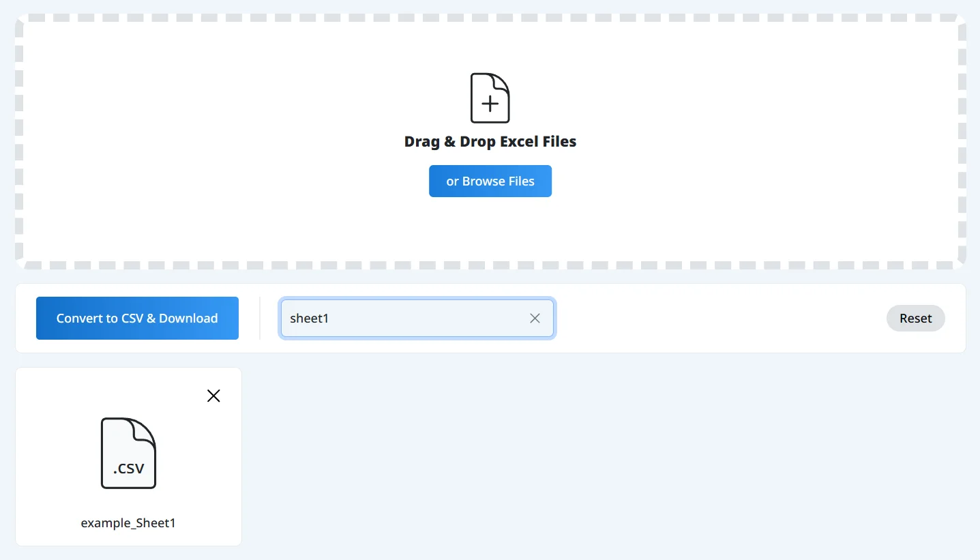Click the divider beside the Convert button
Screen dimensions: 980x560
click(260, 319)
